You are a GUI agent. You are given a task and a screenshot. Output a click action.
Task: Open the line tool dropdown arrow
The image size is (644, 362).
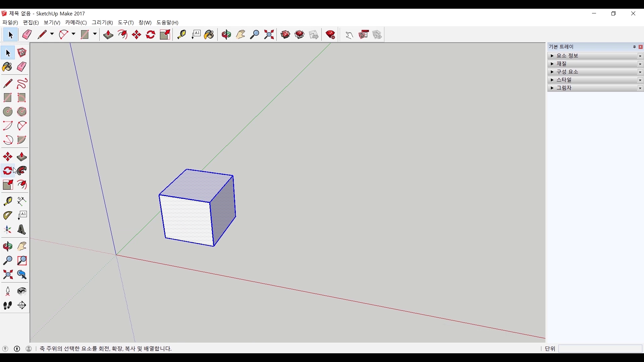52,34
